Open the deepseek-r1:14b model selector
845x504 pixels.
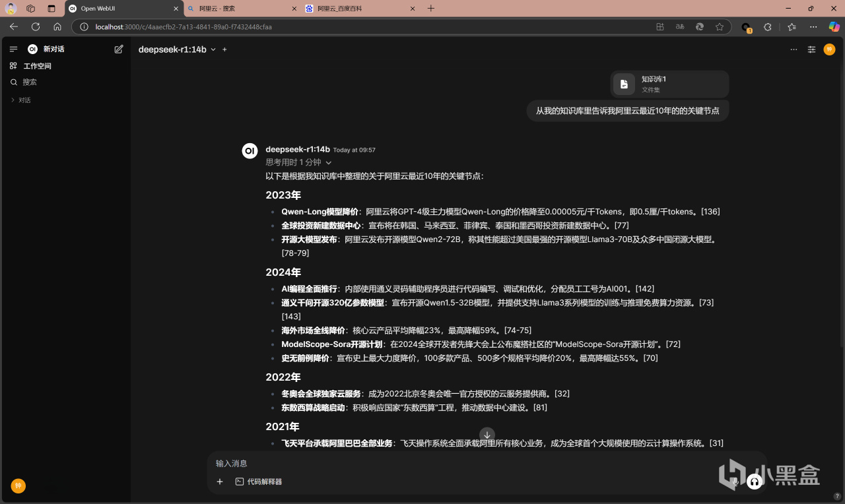[177, 49]
